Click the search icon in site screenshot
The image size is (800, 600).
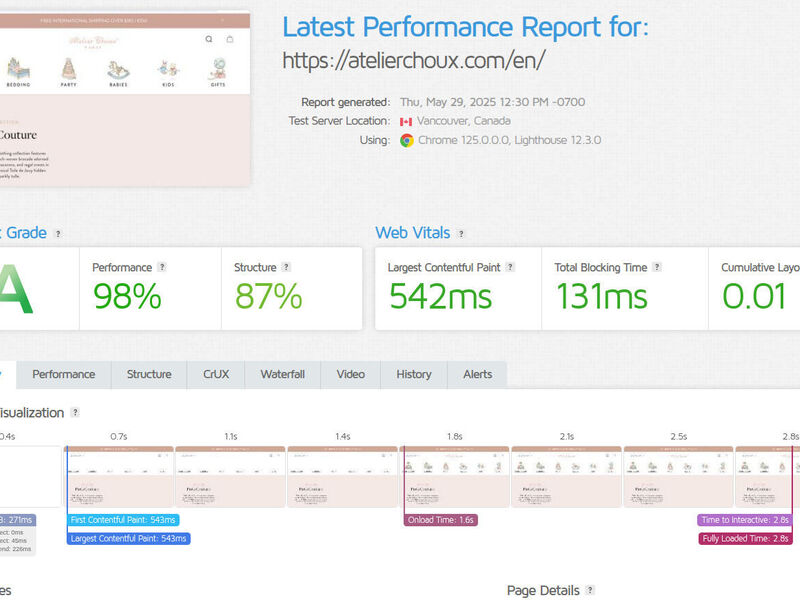209,39
